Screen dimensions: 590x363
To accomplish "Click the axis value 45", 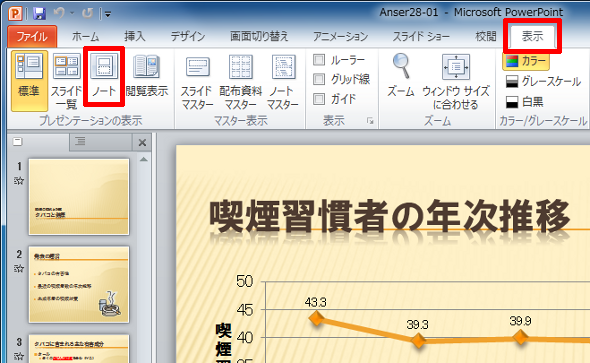I will point(245,310).
